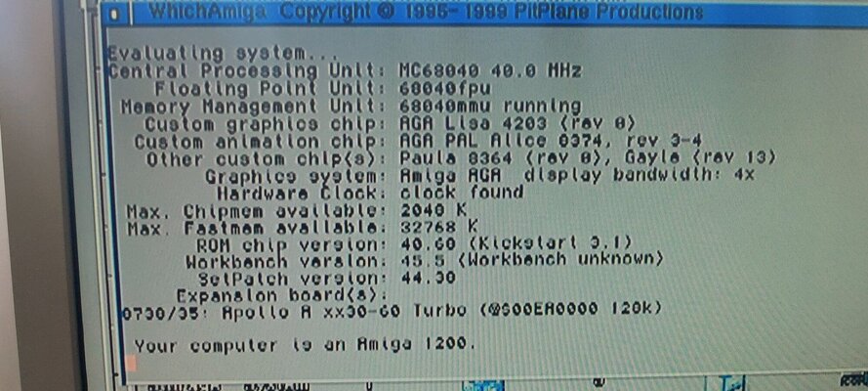
Task: Click the WhichAmiga window title bar
Action: [498, 13]
